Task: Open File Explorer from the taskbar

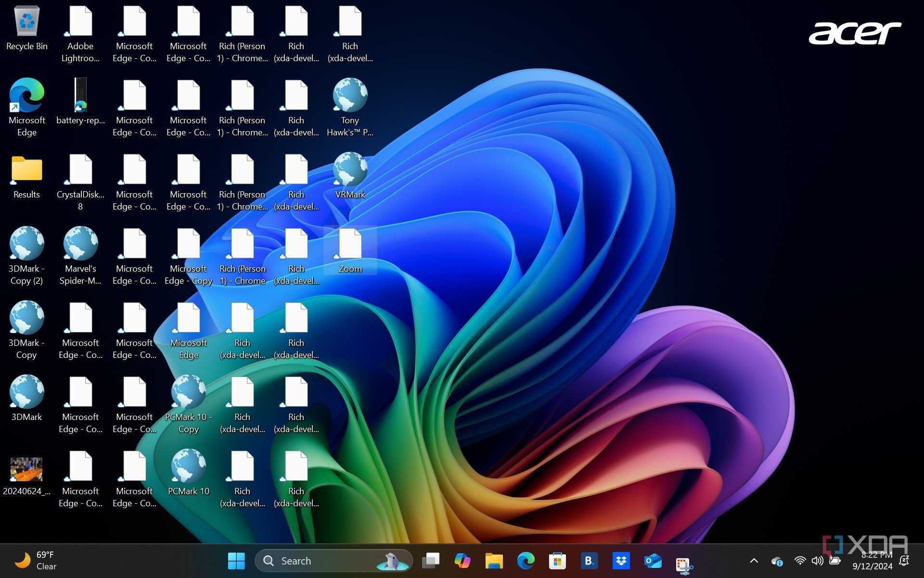Action: [x=494, y=561]
